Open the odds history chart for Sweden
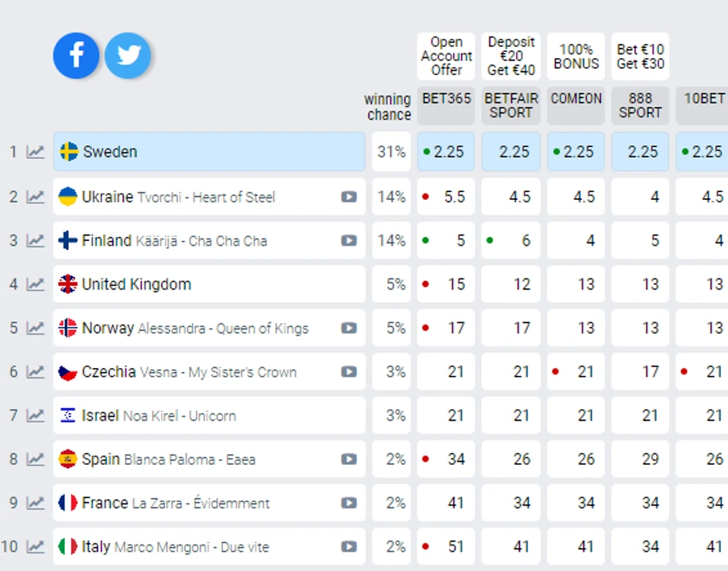Image resolution: width=728 pixels, height=571 pixels. [36, 152]
